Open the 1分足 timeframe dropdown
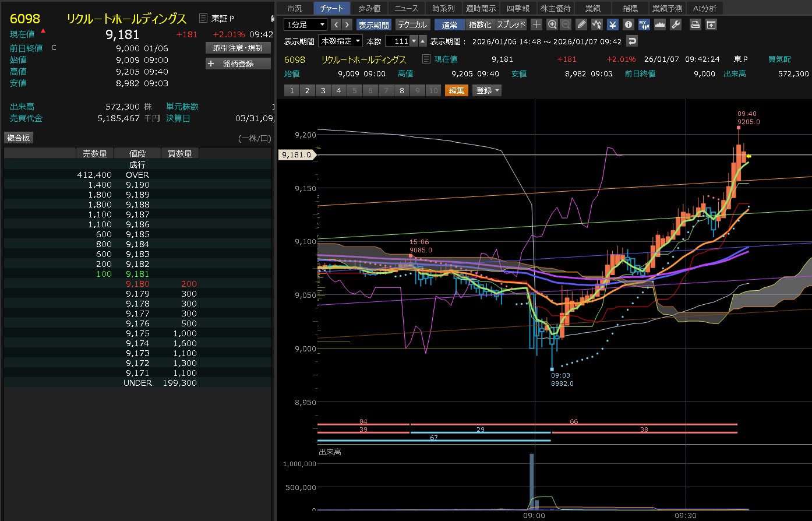This screenshot has width=812, height=521. (x=305, y=24)
